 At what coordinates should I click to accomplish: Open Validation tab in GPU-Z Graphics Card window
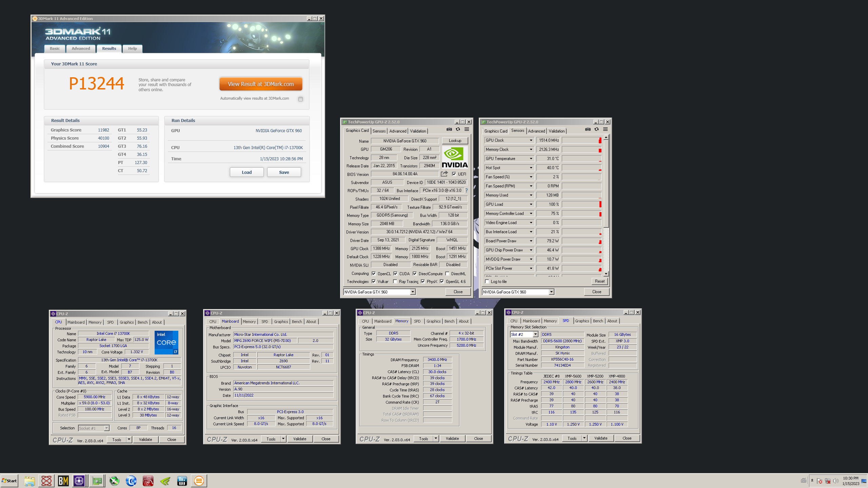click(x=418, y=131)
